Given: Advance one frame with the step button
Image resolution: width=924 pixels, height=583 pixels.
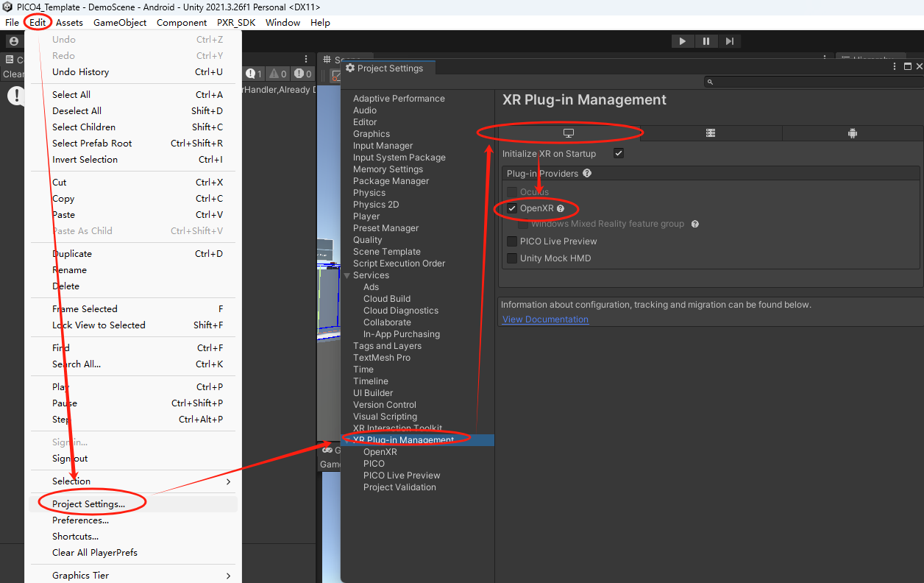Looking at the screenshot, I should click(729, 41).
